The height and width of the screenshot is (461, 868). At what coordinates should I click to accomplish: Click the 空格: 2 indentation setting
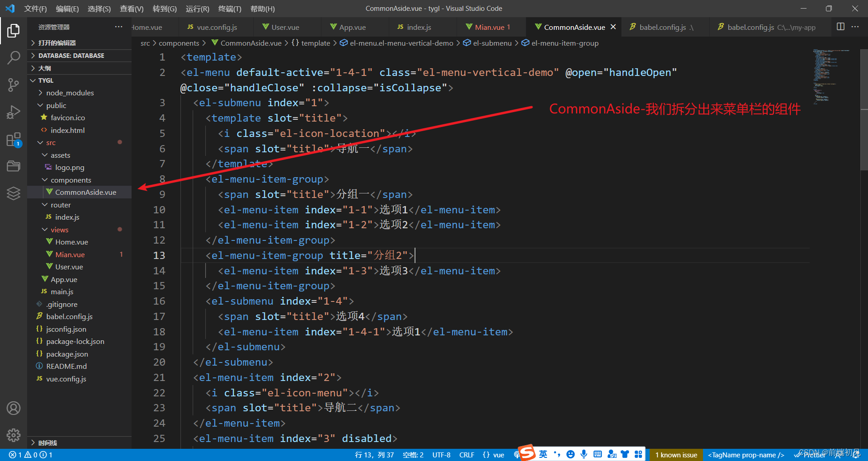tap(413, 455)
